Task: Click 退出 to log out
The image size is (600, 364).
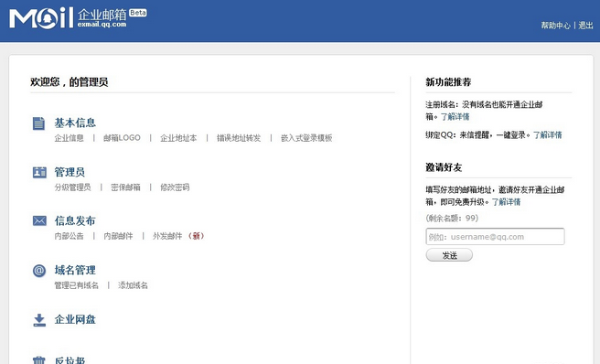Action: pyautogui.click(x=585, y=26)
